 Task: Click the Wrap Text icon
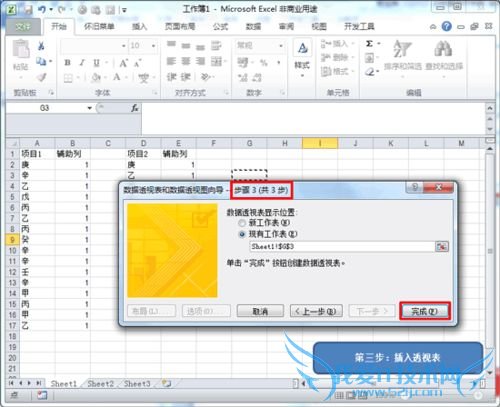tap(216, 45)
